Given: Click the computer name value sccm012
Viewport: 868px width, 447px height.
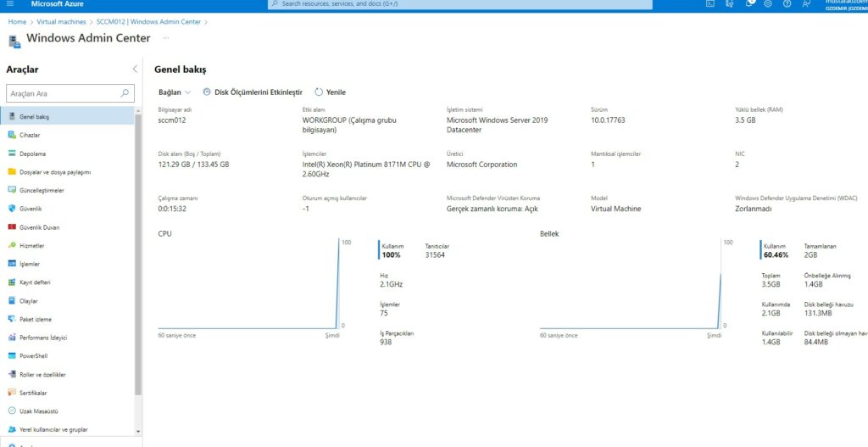Looking at the screenshot, I should [172, 120].
